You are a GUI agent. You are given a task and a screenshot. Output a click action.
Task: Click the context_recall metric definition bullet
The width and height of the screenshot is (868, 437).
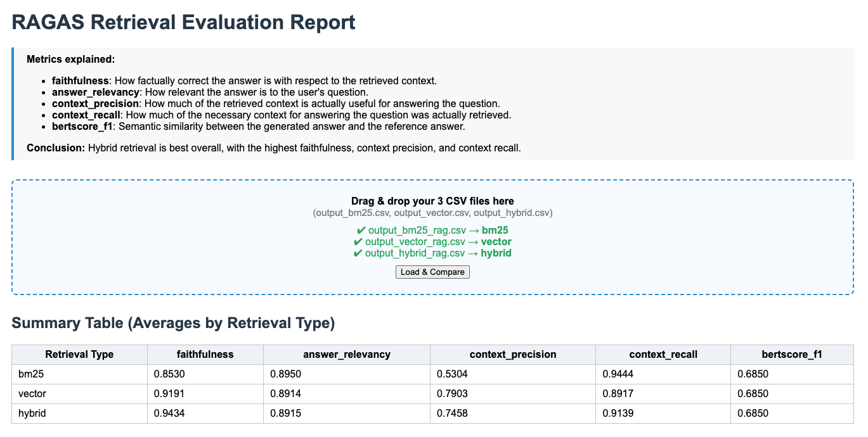point(282,115)
